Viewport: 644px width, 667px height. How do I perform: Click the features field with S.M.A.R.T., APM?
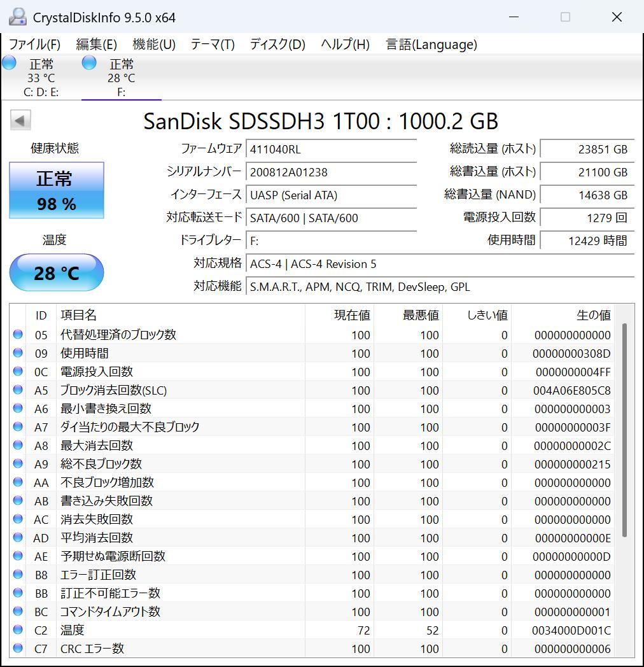click(440, 287)
